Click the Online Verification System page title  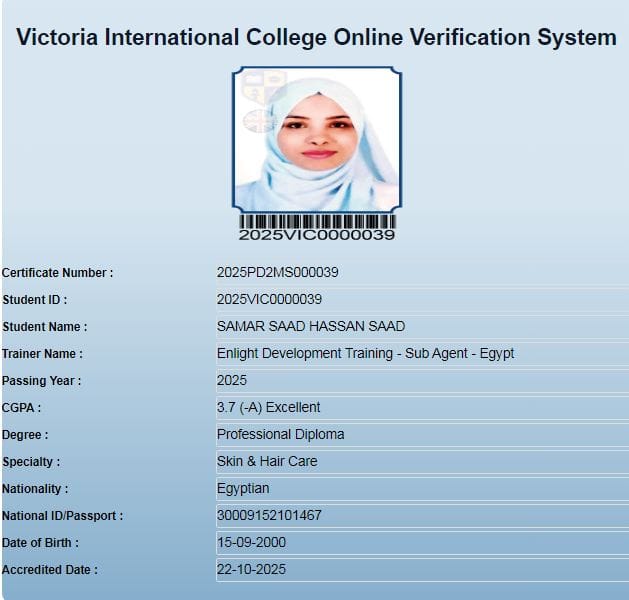(316, 38)
